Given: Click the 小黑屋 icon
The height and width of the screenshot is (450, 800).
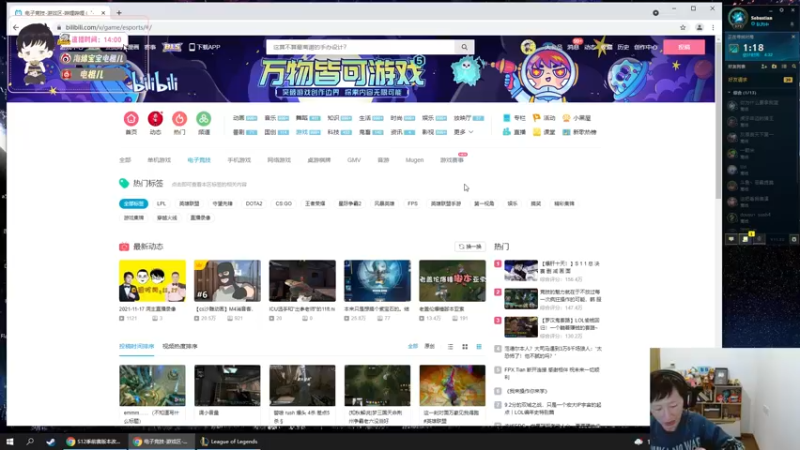Looking at the screenshot, I should tap(566, 118).
